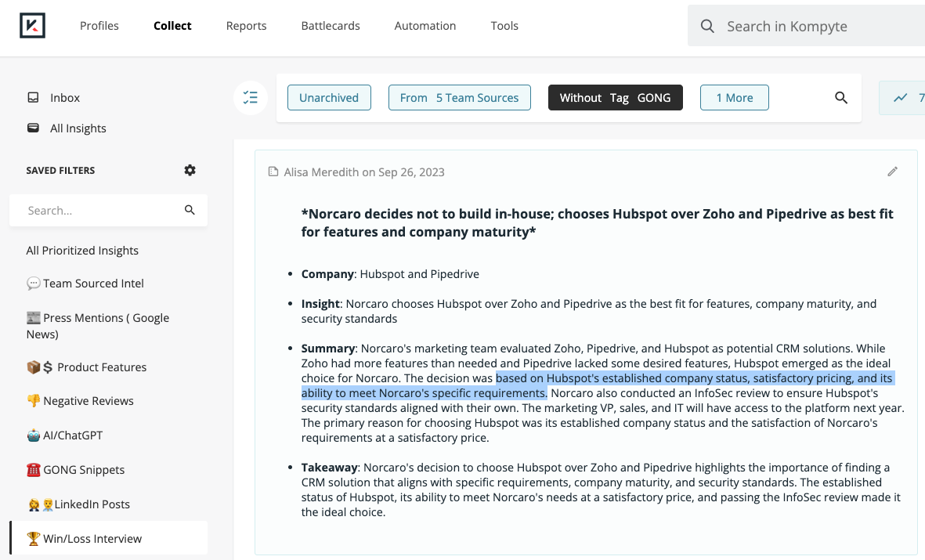
Task: Go to the Inbox
Action: [x=65, y=98]
